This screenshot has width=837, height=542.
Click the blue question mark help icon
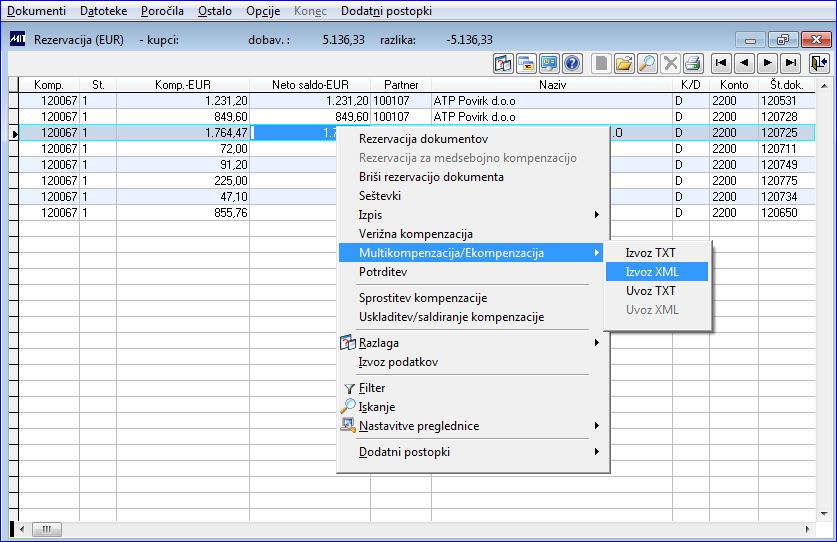[572, 64]
